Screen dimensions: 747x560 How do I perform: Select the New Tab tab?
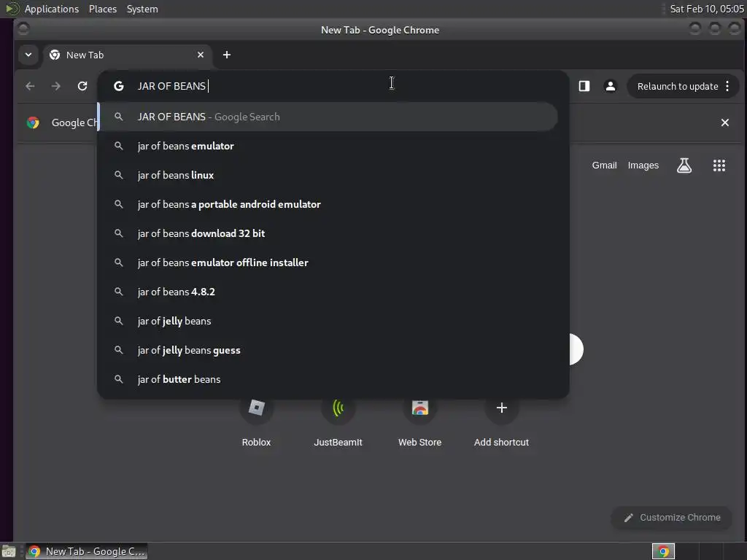click(128, 55)
